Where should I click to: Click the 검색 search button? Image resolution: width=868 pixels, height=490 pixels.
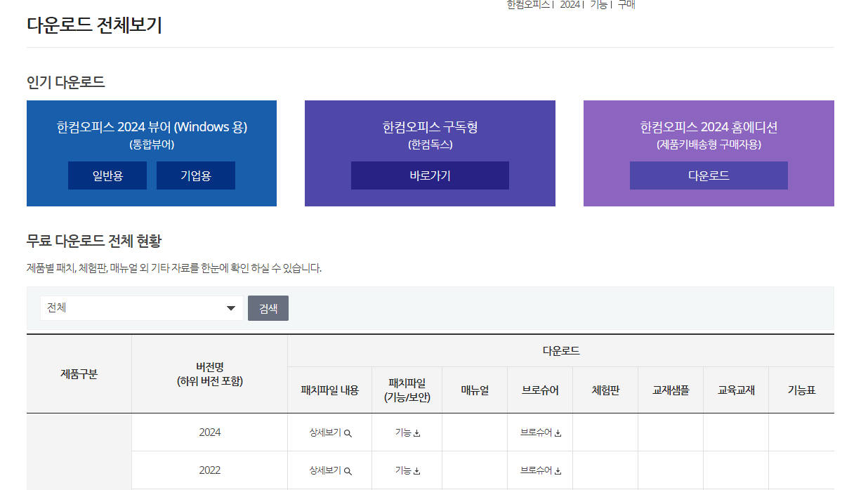click(x=268, y=308)
